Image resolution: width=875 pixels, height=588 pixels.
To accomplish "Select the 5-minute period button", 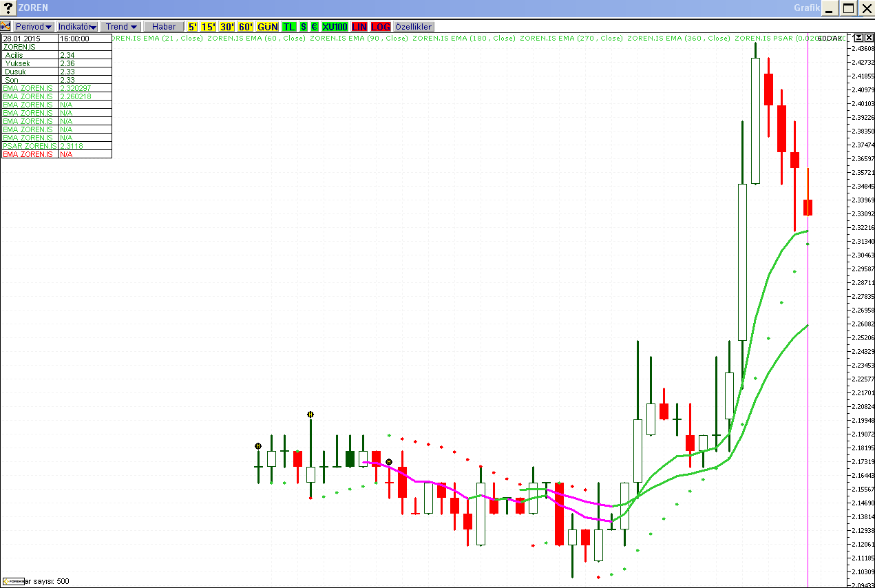I will pos(193,26).
